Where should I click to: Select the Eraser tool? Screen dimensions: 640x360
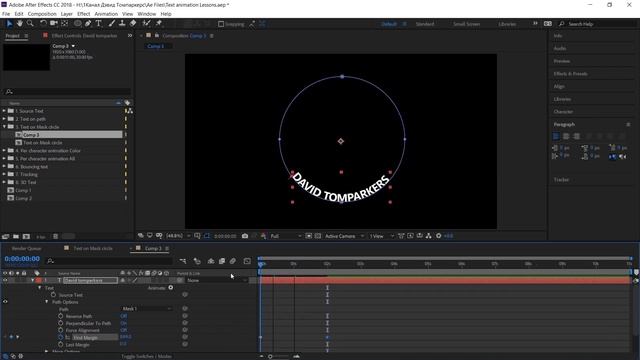tap(133, 24)
